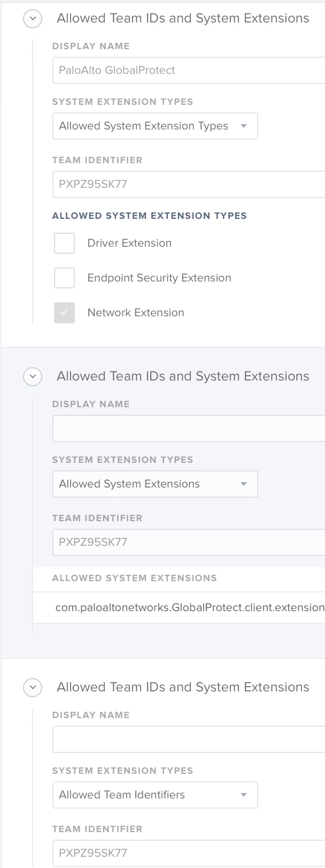Click the Driver Extension label text
Image resolution: width=325 pixels, height=868 pixels.
(x=129, y=243)
